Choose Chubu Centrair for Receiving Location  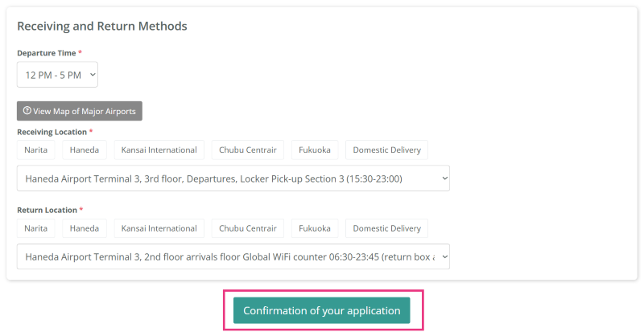tap(248, 150)
